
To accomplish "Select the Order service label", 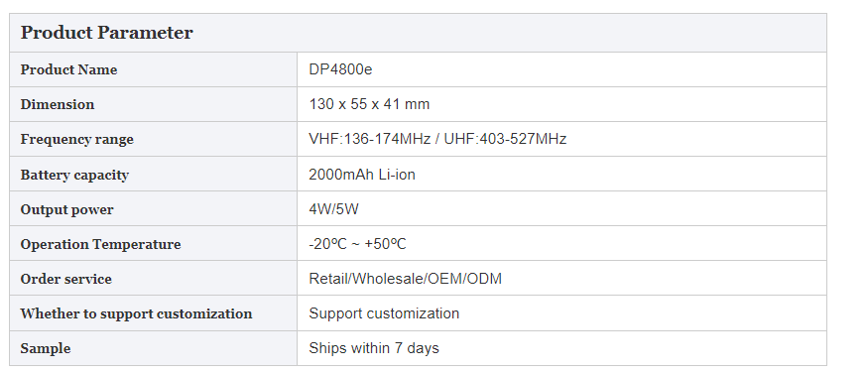I will 65,279.
